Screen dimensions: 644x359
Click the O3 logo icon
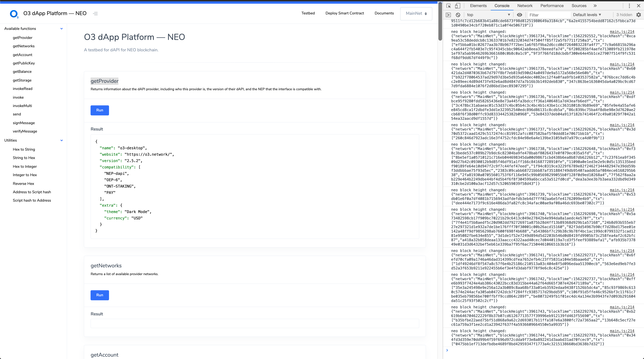14,14
